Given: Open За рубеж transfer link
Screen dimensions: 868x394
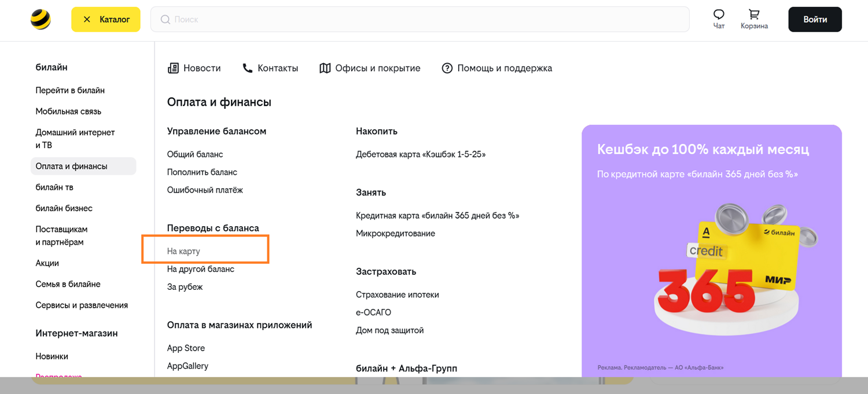Looking at the screenshot, I should pos(185,287).
